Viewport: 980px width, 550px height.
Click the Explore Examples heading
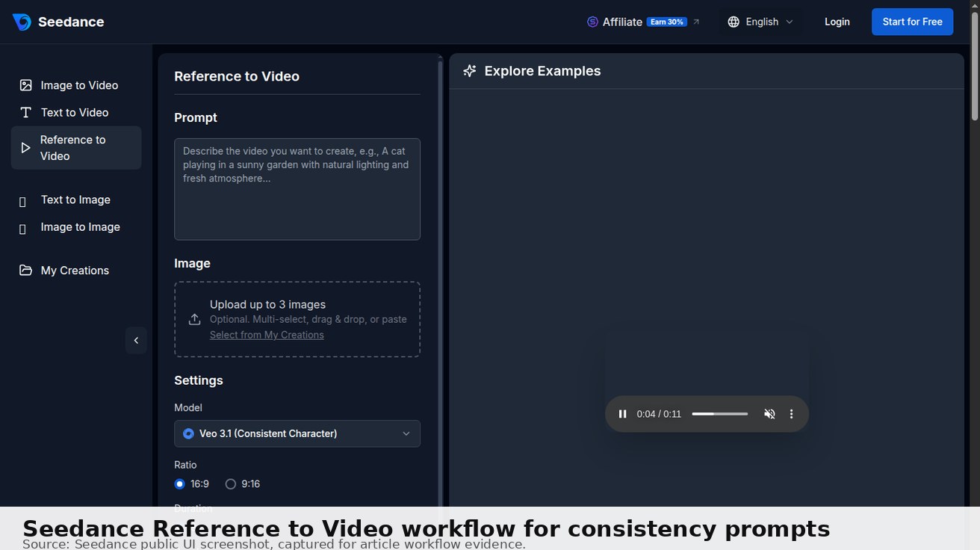click(542, 71)
